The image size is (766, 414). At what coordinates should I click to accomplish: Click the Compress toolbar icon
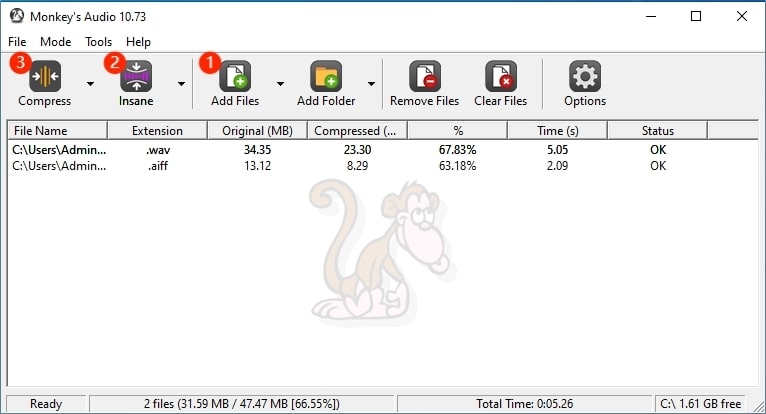point(45,76)
